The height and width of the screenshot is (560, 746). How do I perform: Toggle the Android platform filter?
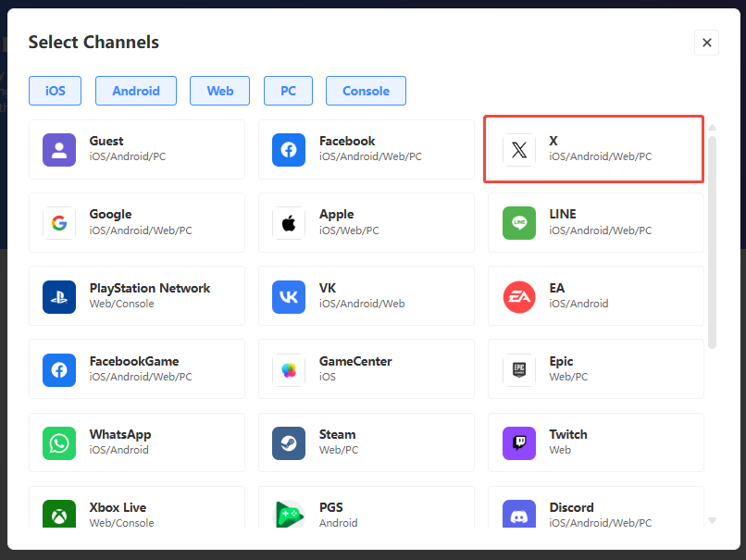click(x=136, y=91)
